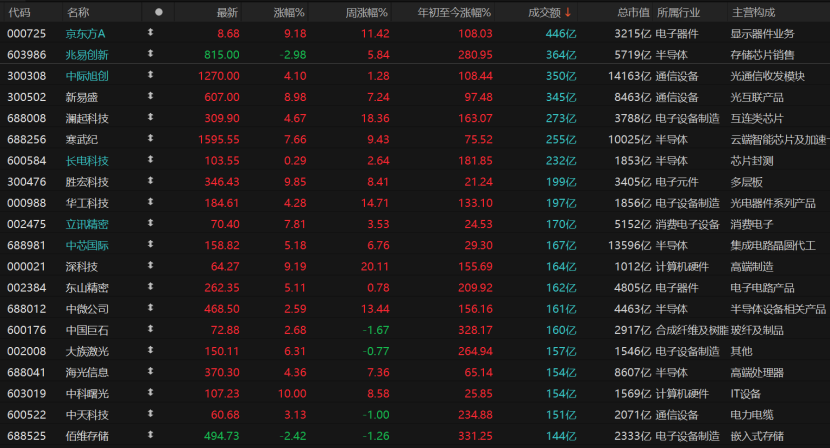The height and width of the screenshot is (448, 830).
Task: Click the 主营构成 column header
Action: (x=753, y=12)
